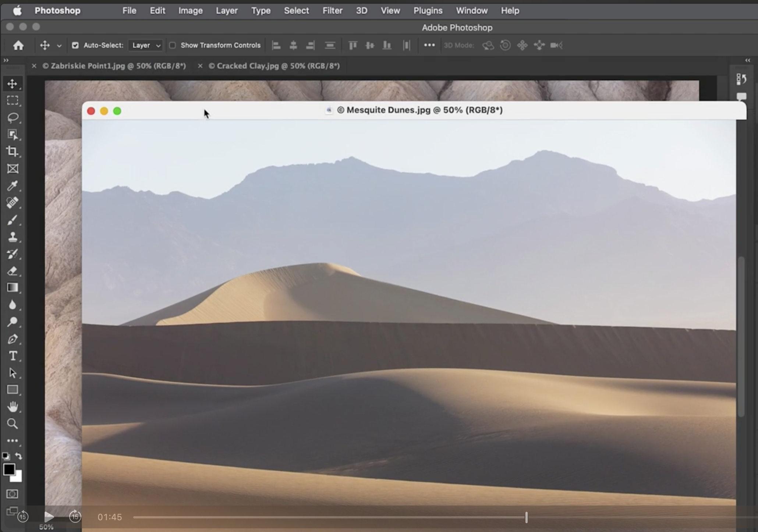Expand the collapsed right panels

pyautogui.click(x=747, y=60)
